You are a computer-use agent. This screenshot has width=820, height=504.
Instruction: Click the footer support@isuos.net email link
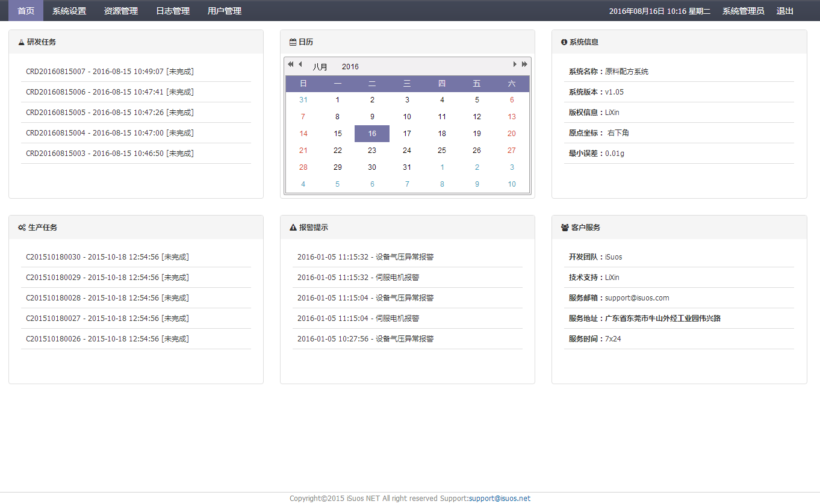[x=500, y=499]
